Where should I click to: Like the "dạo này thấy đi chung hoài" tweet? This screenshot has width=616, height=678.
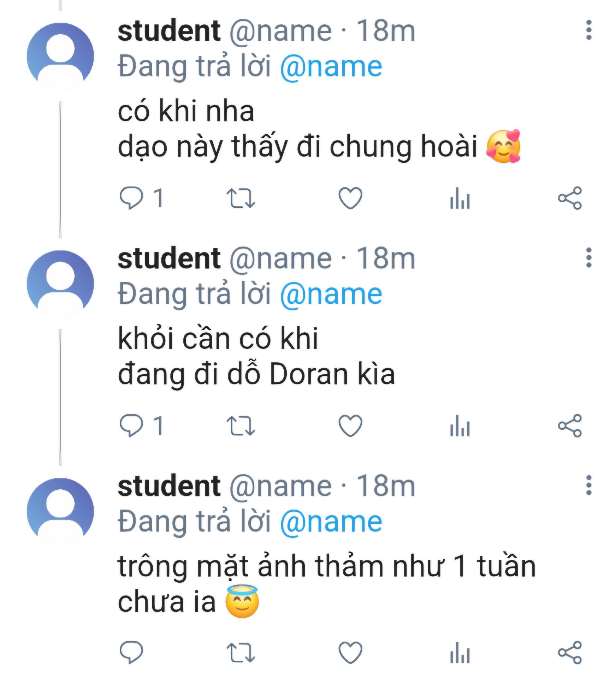(350, 198)
